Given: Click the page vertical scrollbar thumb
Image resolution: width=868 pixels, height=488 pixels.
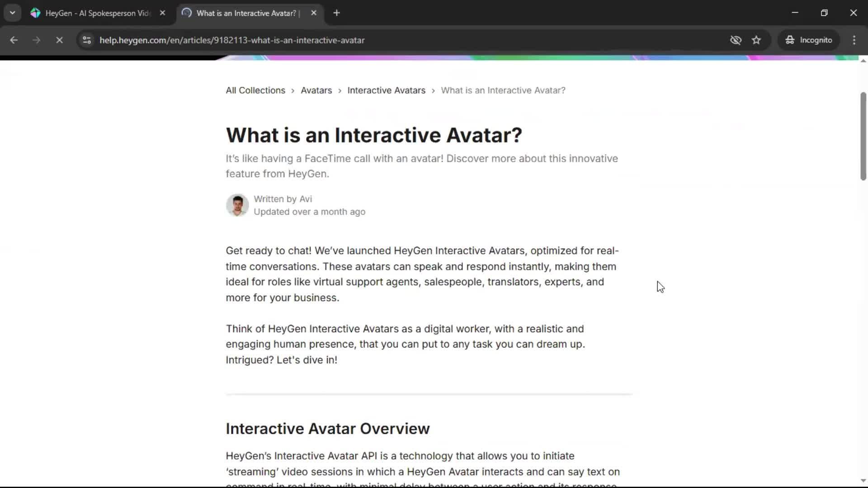Looking at the screenshot, I should point(863,136).
